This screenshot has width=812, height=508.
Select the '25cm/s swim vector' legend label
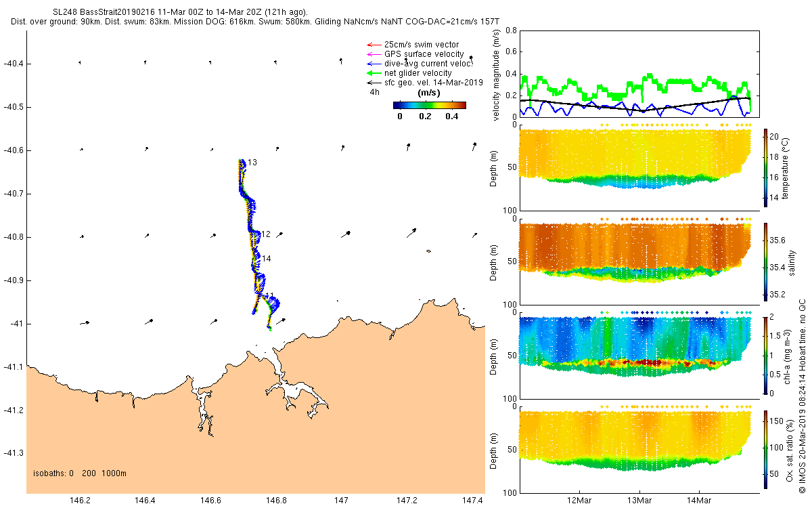click(x=422, y=45)
